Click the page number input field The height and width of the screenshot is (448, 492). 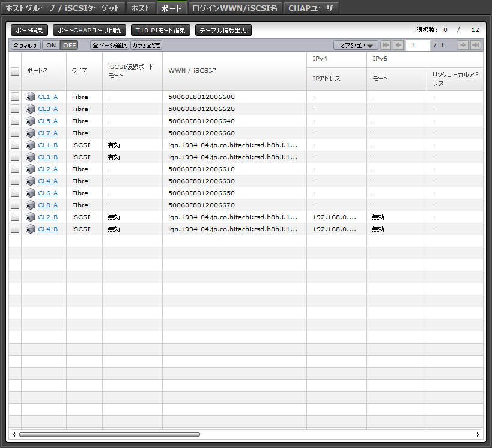tap(418, 45)
